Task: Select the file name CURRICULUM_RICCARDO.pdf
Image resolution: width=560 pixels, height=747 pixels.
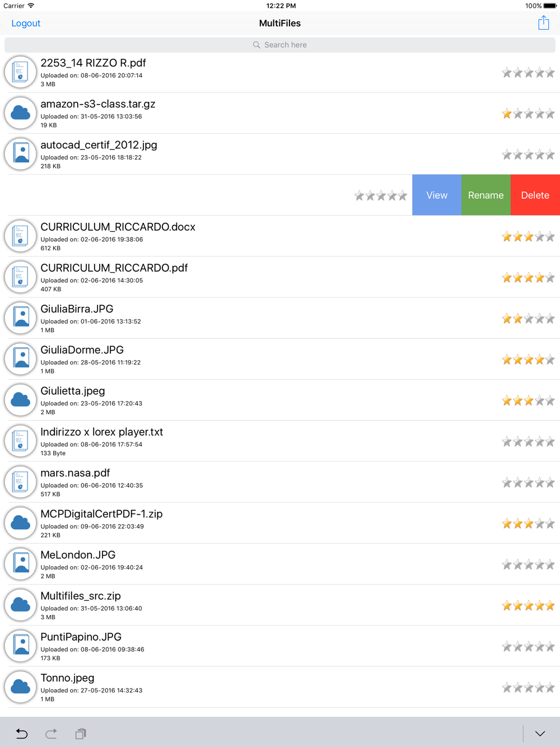Action: [x=114, y=268]
